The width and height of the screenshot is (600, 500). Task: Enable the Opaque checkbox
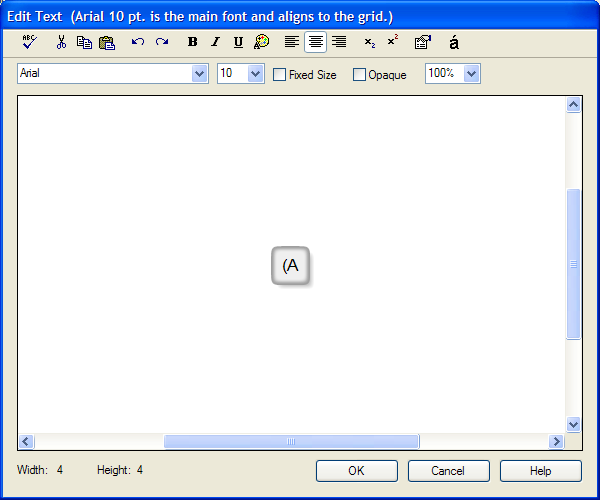point(360,75)
